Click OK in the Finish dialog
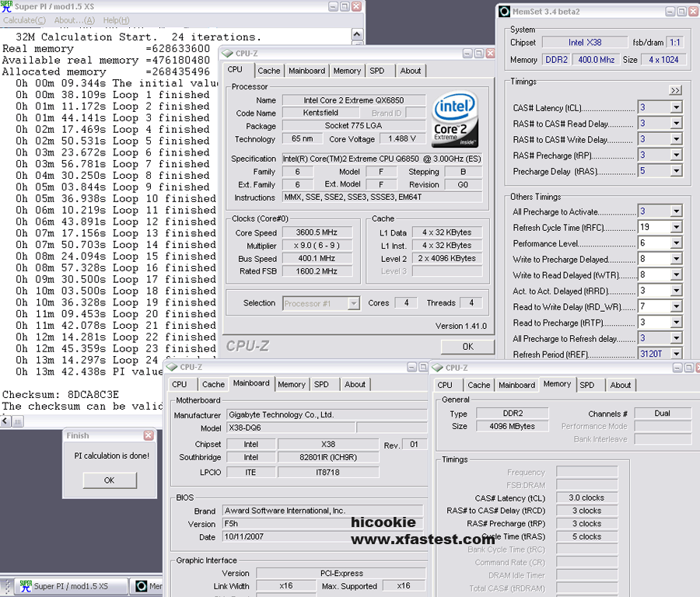 110,480
